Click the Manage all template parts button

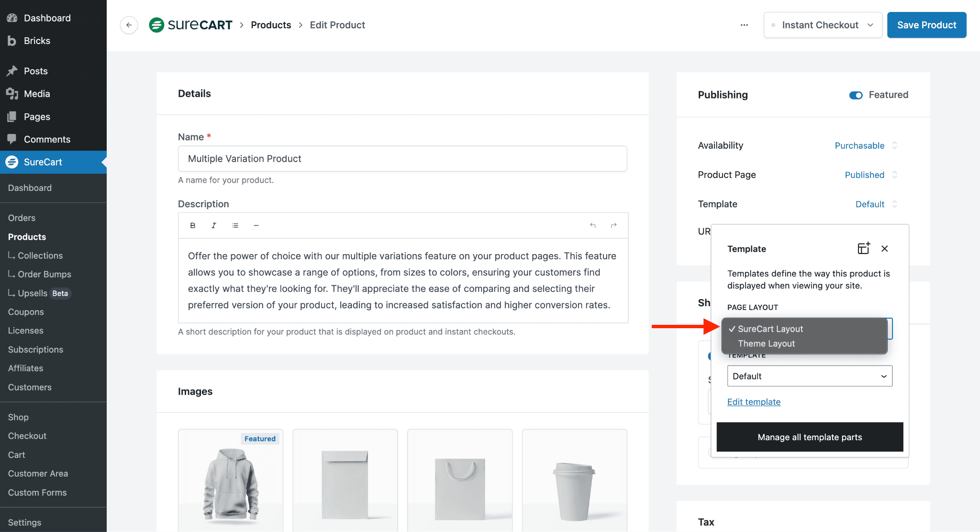(x=810, y=437)
